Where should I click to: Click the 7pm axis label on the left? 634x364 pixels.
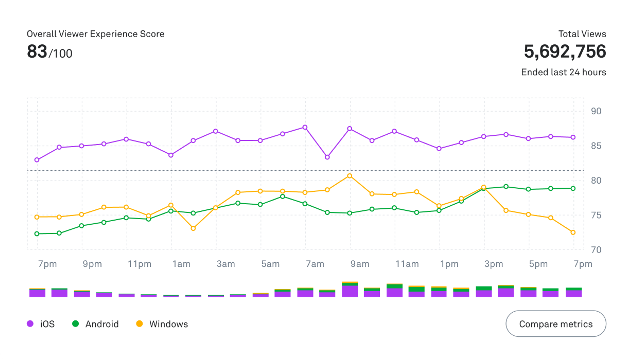click(48, 264)
